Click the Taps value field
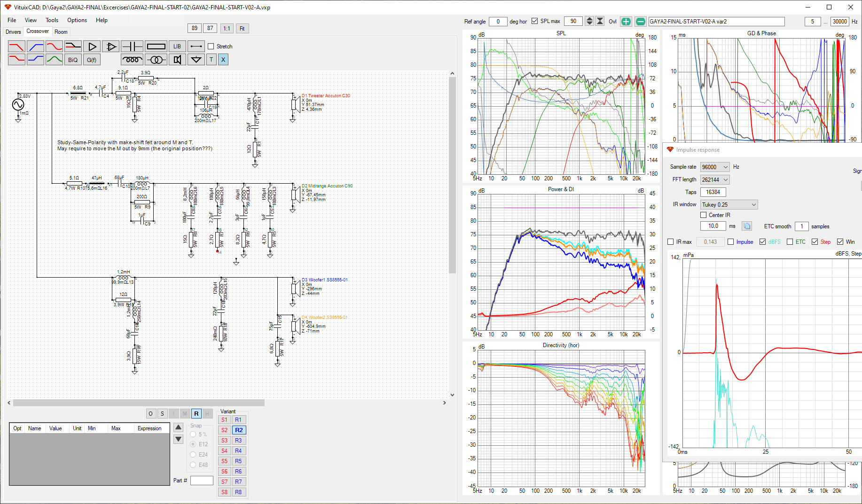 pyautogui.click(x=713, y=192)
